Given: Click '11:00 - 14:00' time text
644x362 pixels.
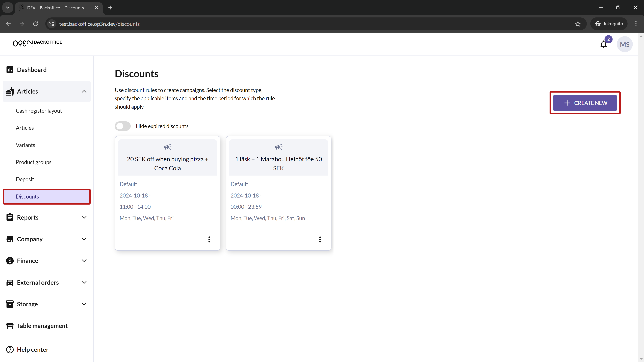Looking at the screenshot, I should pos(135,207).
